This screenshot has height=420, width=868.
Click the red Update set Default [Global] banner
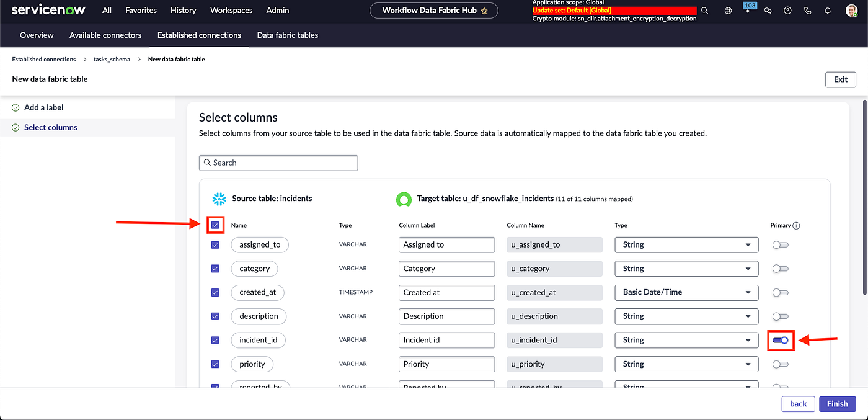614,11
